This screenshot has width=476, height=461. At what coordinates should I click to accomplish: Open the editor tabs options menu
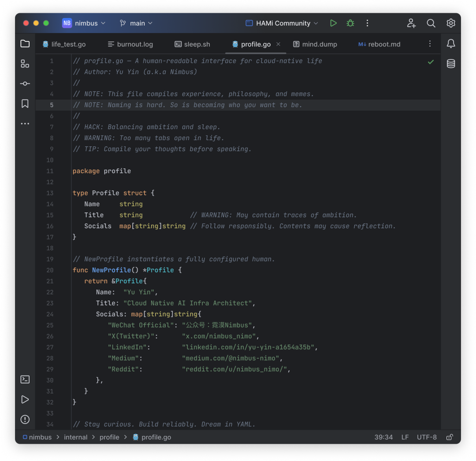pos(430,44)
